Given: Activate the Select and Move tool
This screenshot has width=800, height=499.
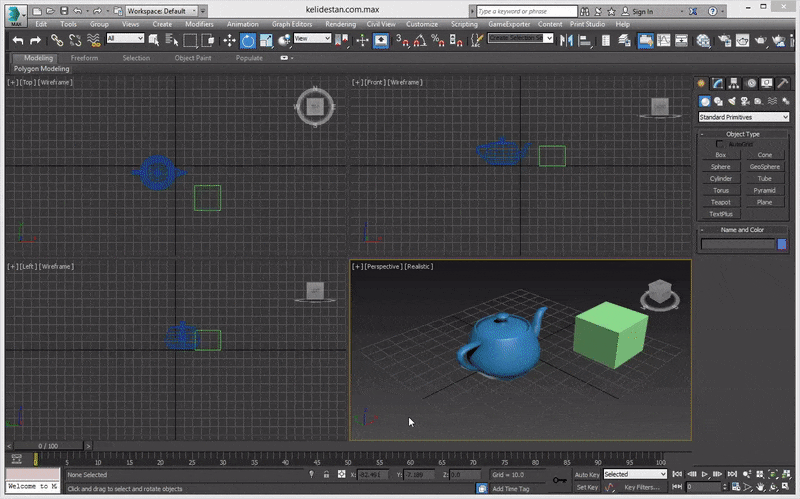Looking at the screenshot, I should coord(229,40).
